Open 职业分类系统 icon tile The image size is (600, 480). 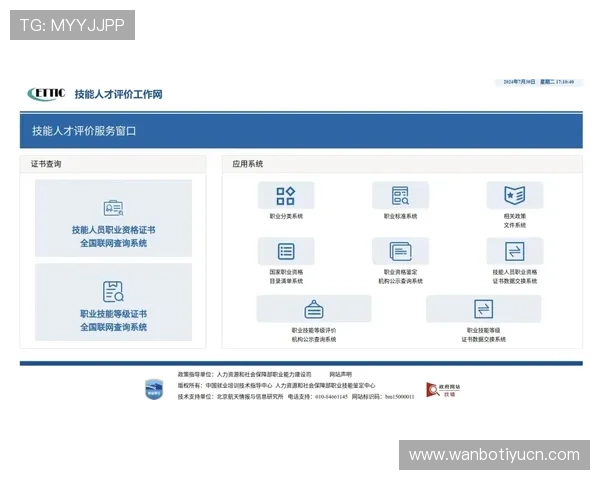click(286, 196)
